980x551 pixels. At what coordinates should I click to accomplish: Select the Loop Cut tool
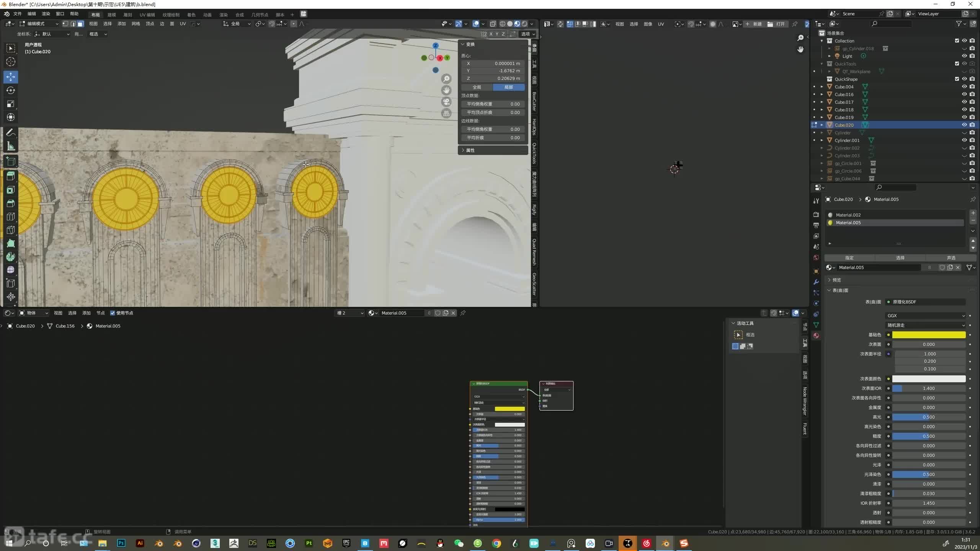click(11, 217)
